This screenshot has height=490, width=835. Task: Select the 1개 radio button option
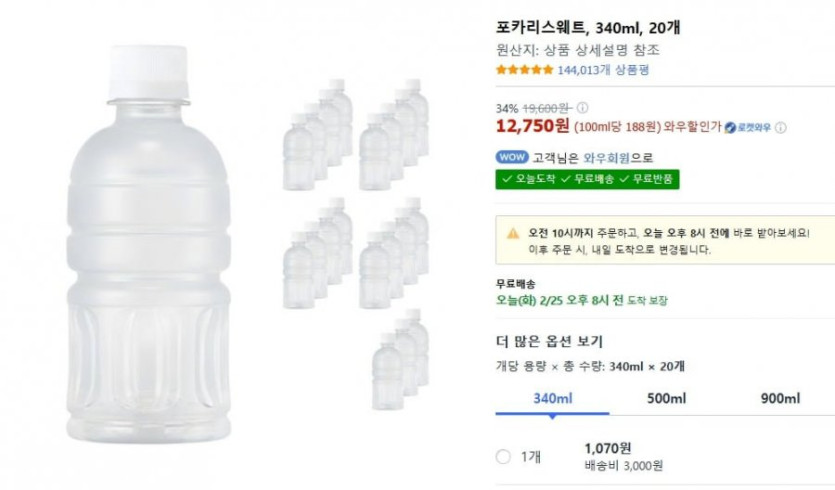click(x=503, y=457)
